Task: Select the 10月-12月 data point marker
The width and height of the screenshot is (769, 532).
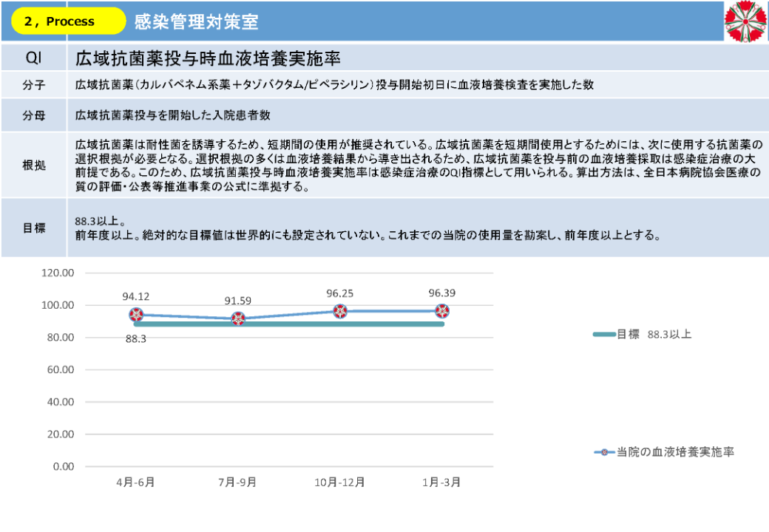Action: coord(340,311)
